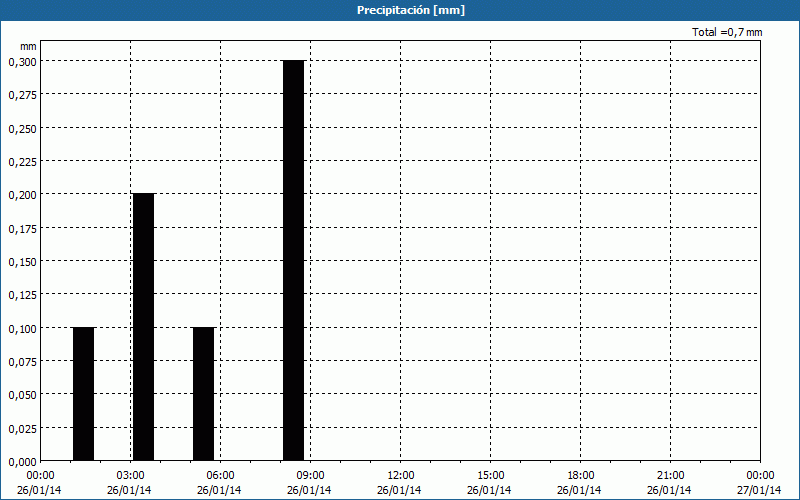This screenshot has height=500, width=800.
Task: Click the 06:00 time axis label
Action: pyautogui.click(x=220, y=475)
